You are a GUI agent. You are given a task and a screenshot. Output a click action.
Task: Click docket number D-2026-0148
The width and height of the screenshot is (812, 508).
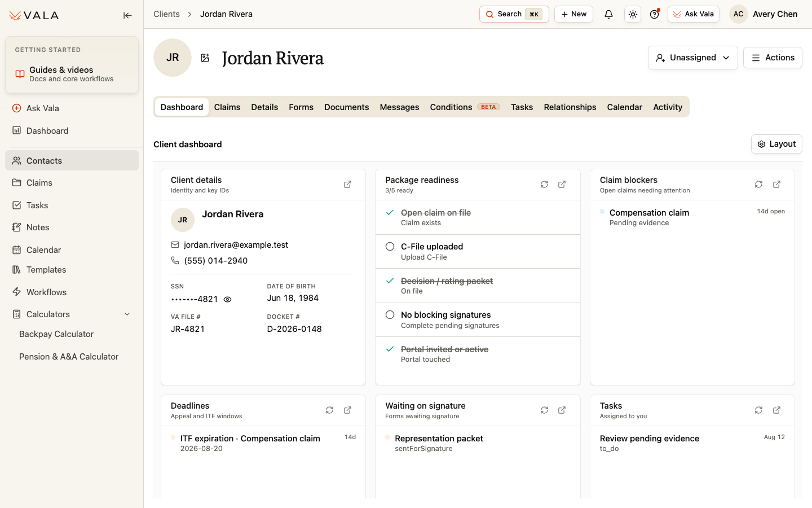point(294,329)
